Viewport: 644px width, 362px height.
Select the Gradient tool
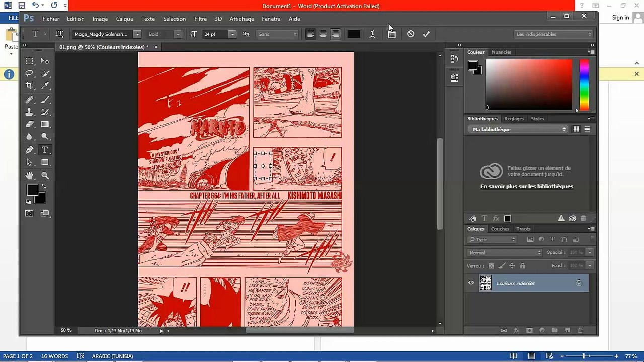pos(45,124)
